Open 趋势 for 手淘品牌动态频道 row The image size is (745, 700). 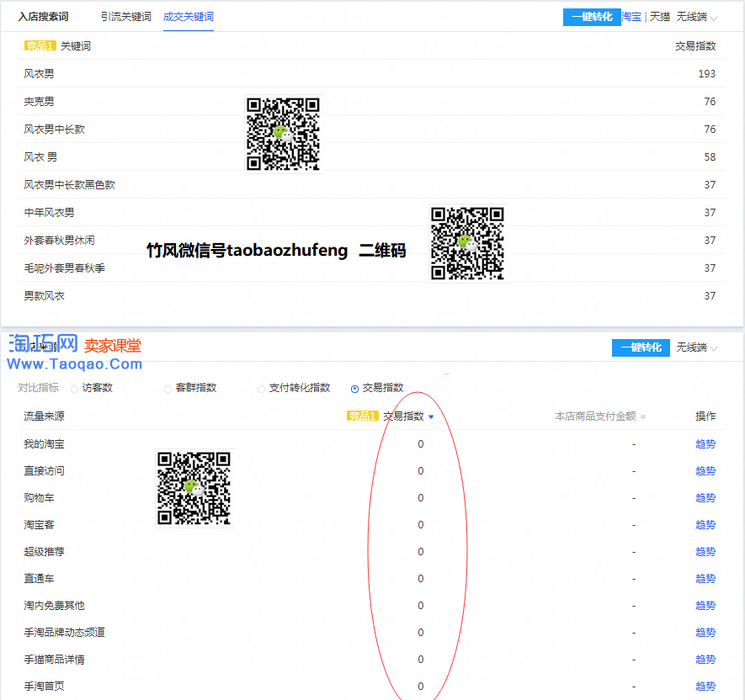click(705, 633)
